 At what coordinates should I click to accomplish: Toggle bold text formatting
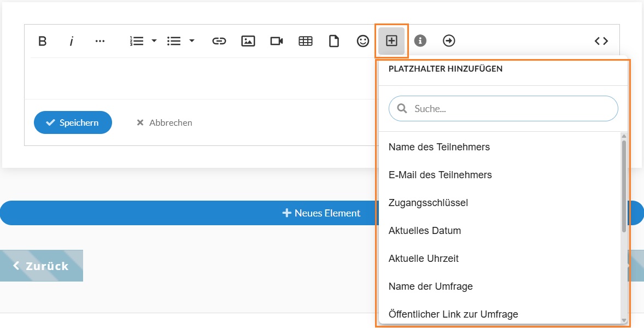click(x=42, y=41)
